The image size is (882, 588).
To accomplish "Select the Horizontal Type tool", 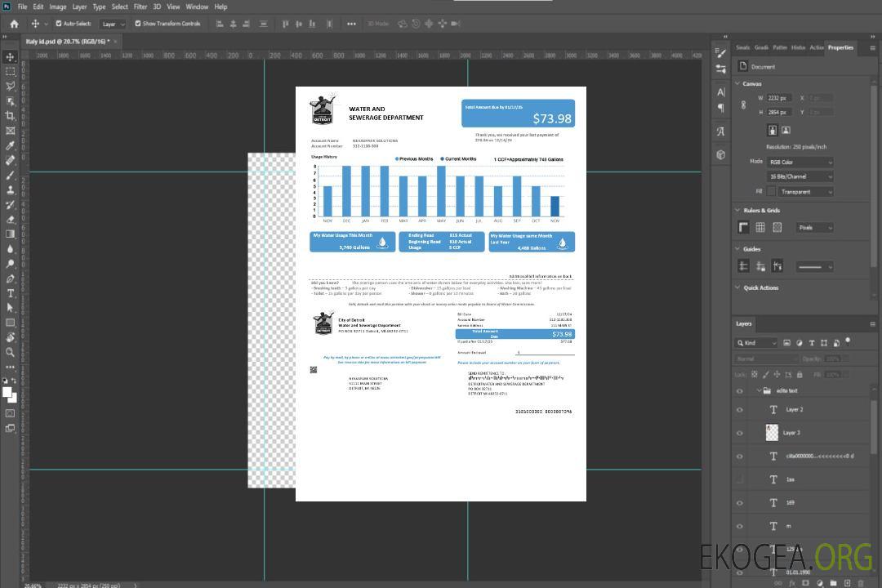I will click(11, 293).
